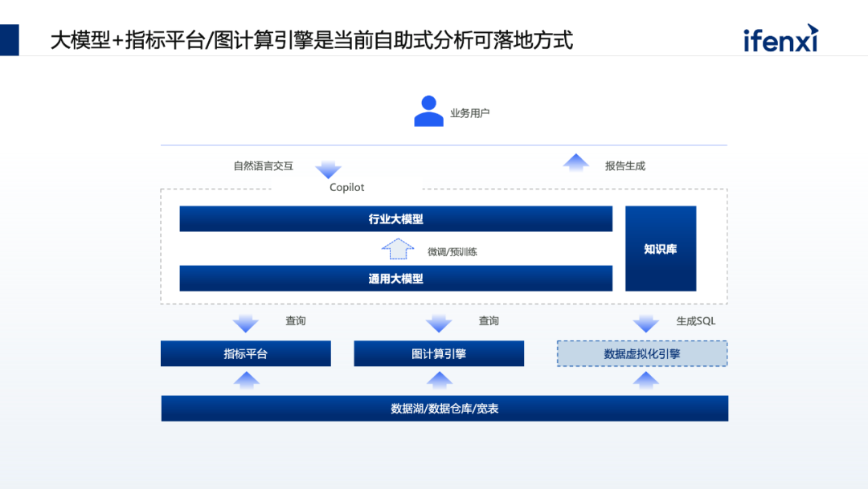This screenshot has width=868, height=489.
Task: Click the down arrow above 图计算引擎
Action: (x=439, y=323)
